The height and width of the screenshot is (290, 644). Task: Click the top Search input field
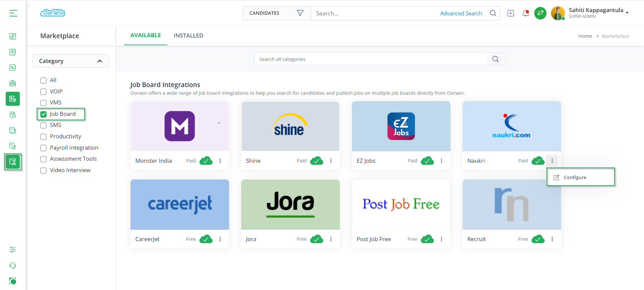click(376, 13)
